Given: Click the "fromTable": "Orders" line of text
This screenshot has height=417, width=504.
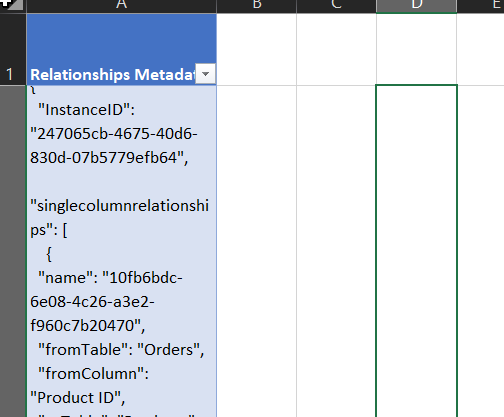Looking at the screenshot, I should coord(121,350).
